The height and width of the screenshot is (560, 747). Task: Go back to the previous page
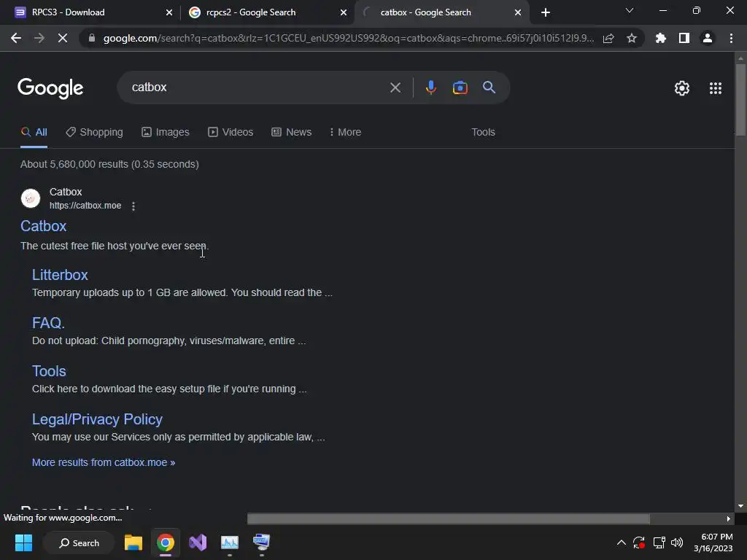click(x=16, y=38)
